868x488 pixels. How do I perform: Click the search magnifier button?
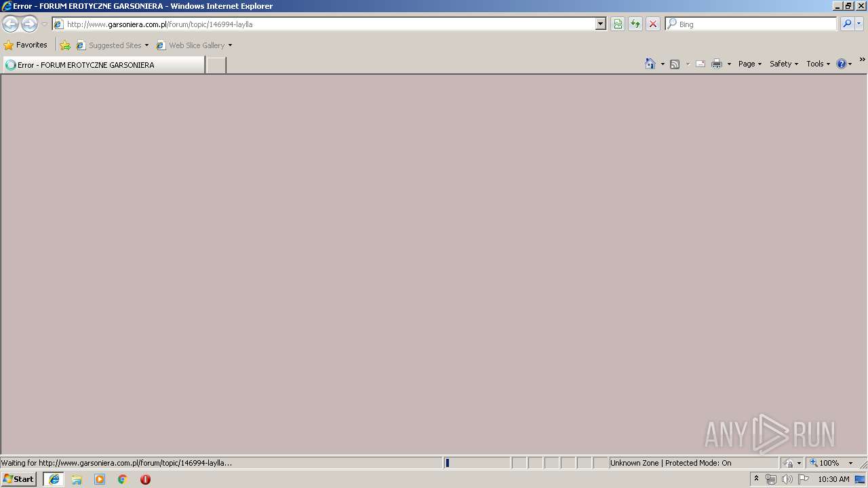coord(847,24)
